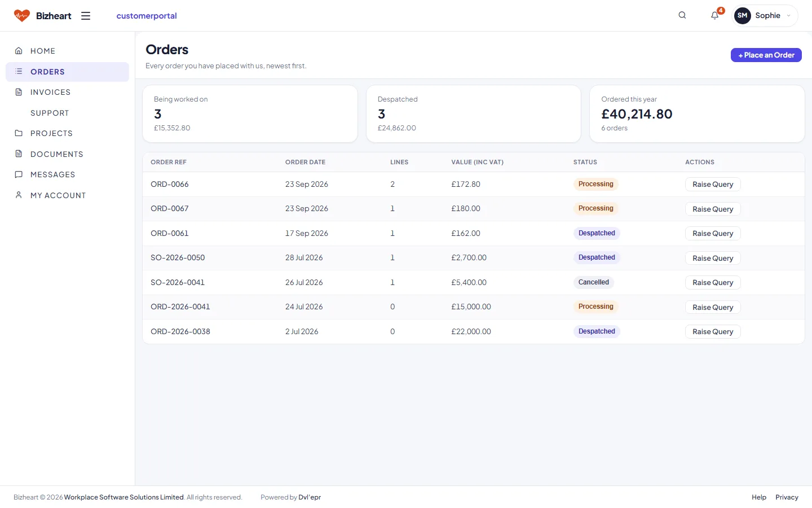Click the Messages chat bubble icon
812x508 pixels.
pyautogui.click(x=19, y=174)
